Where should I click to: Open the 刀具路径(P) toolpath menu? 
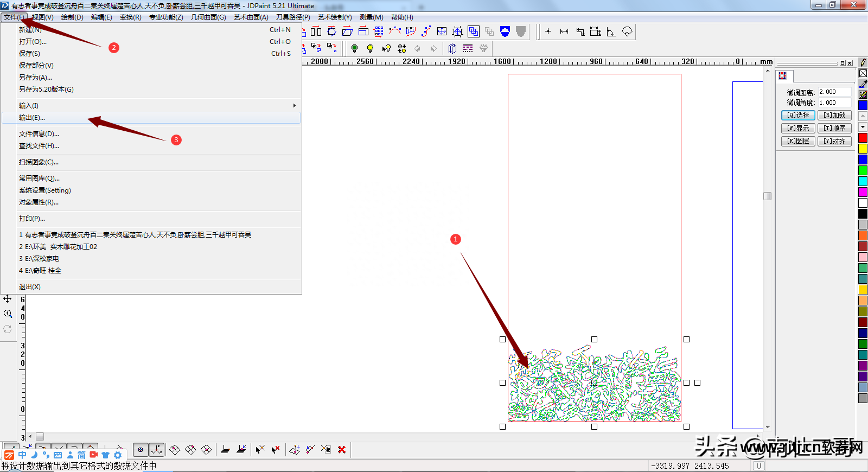coord(293,17)
